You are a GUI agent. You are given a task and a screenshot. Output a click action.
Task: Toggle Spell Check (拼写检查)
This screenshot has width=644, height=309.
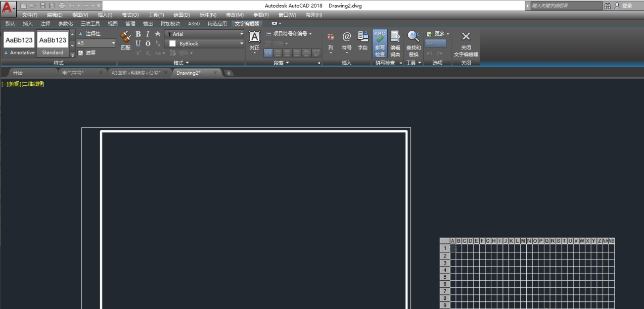pos(380,43)
